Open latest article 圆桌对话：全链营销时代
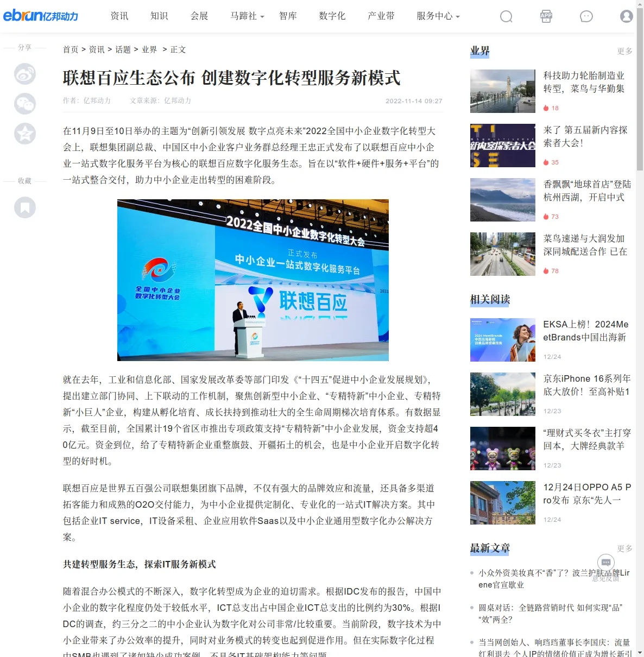644x657 pixels. pyautogui.click(x=551, y=614)
